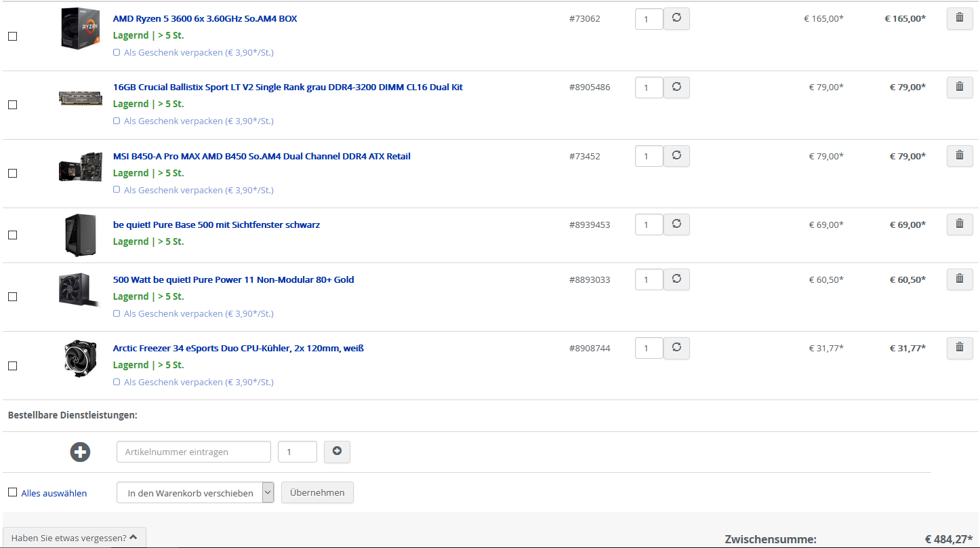The image size is (980, 548).
Task: Enable gift wrapping for Crucial Ballistix RAM
Action: click(117, 121)
